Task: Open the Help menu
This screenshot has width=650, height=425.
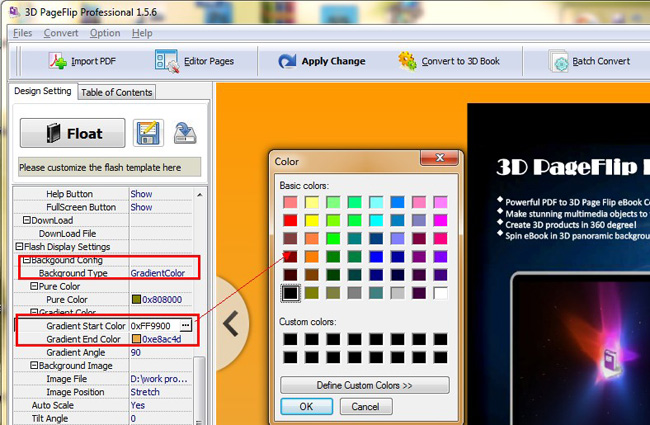Action: pos(142,33)
